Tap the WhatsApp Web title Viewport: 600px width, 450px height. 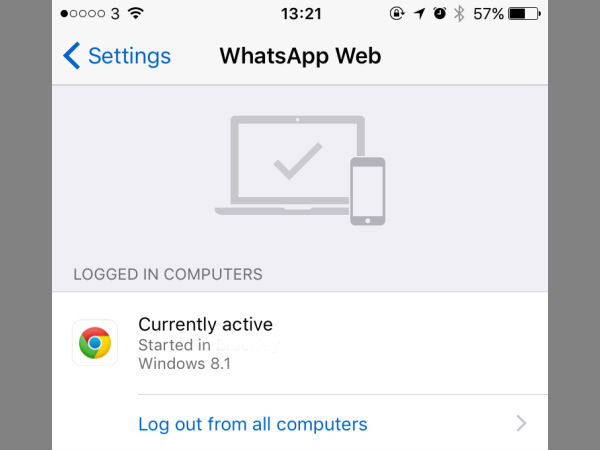point(300,56)
